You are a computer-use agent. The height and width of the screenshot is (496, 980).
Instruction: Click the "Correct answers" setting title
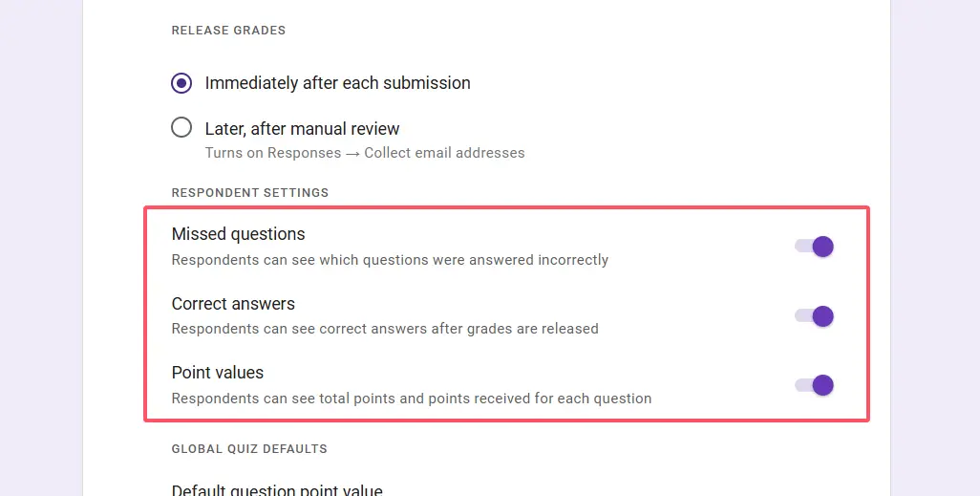coord(233,304)
